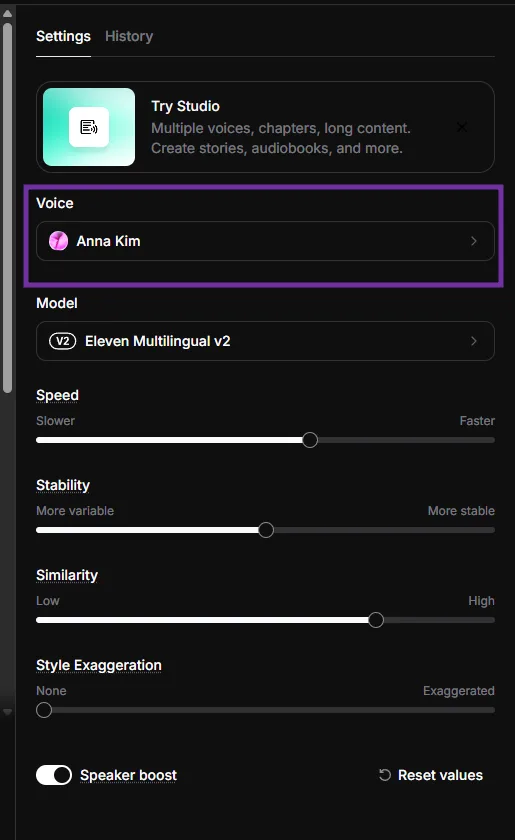
Task: Click the Studio document-audio icon
Action: click(x=89, y=127)
